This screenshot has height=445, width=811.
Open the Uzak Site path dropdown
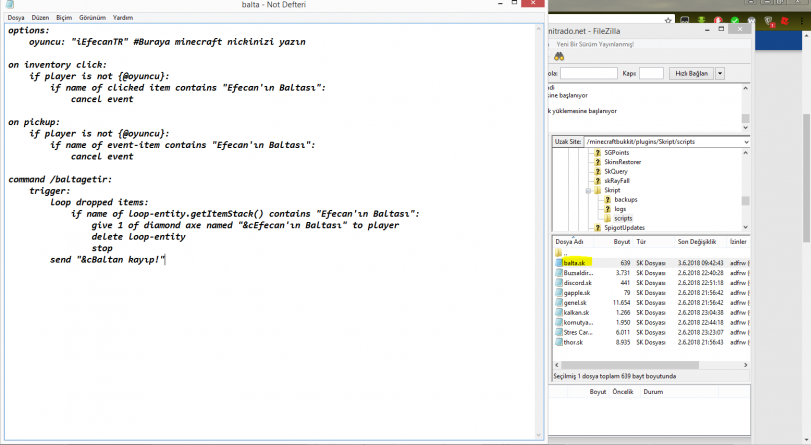[x=746, y=142]
